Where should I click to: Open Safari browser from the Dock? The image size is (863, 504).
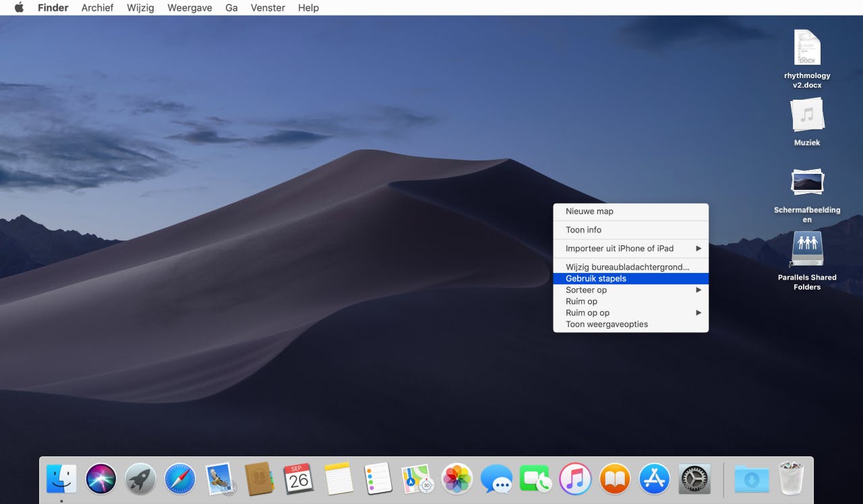(180, 479)
